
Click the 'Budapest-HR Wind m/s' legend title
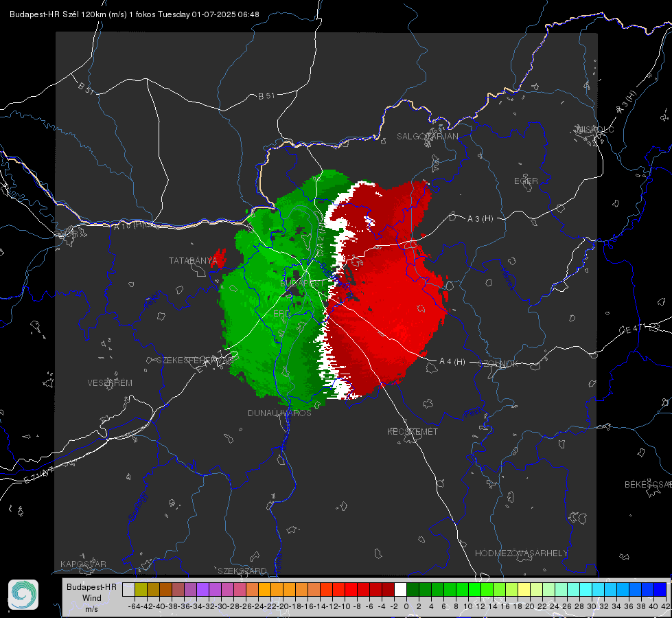[x=91, y=597]
